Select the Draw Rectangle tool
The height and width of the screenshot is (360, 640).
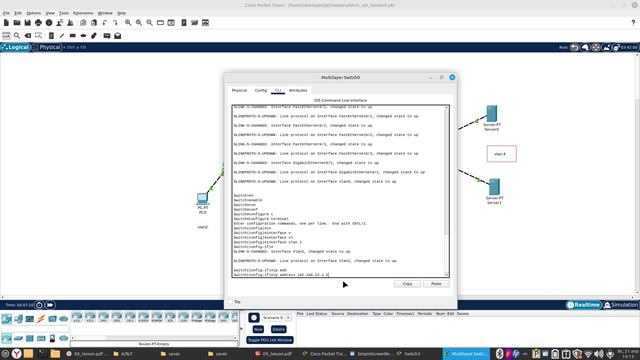[x=73, y=36]
